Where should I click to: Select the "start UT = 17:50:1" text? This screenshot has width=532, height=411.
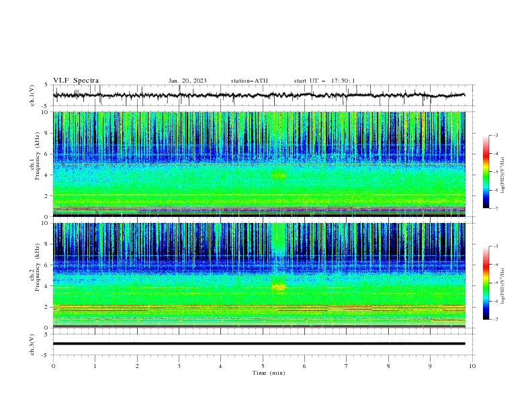tap(324, 81)
